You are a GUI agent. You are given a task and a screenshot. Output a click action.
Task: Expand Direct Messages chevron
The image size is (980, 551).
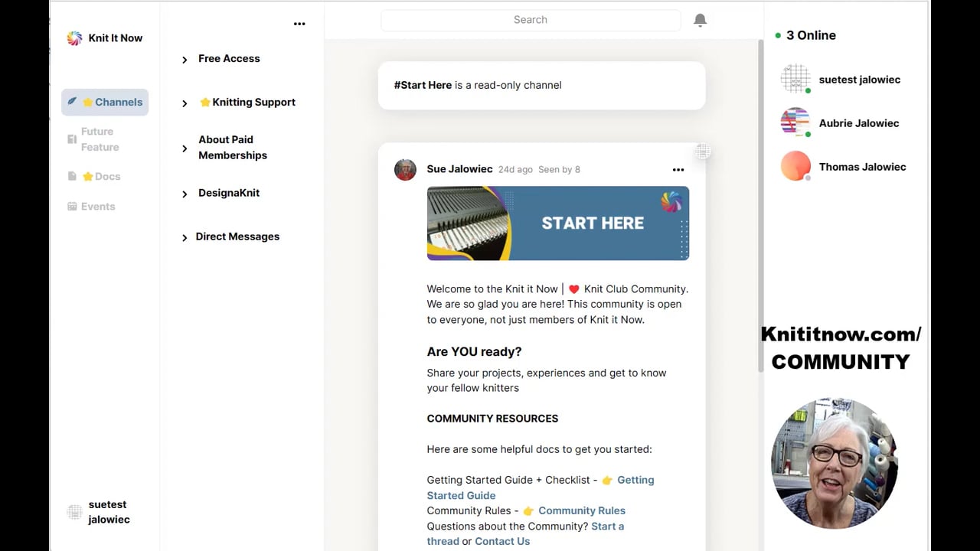(x=185, y=238)
